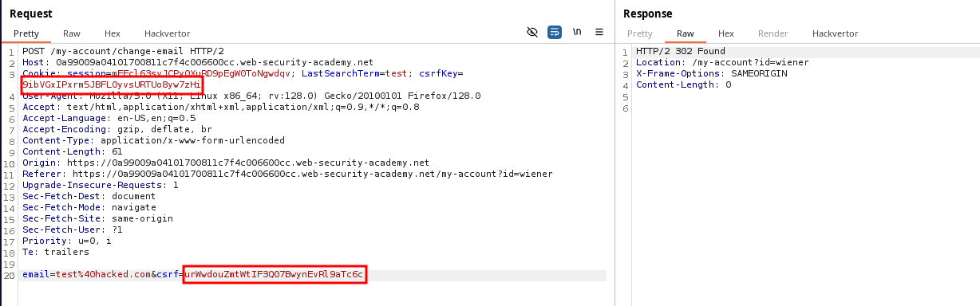Toggle the line wrap icon
This screenshot has height=306, width=980.
[x=555, y=33]
